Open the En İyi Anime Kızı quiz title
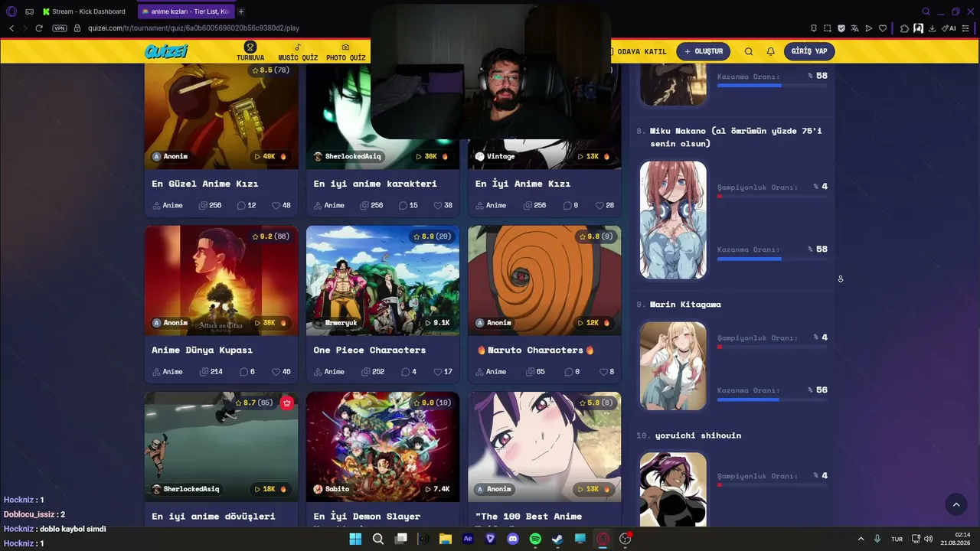Image resolution: width=980 pixels, height=551 pixels. [x=523, y=184]
